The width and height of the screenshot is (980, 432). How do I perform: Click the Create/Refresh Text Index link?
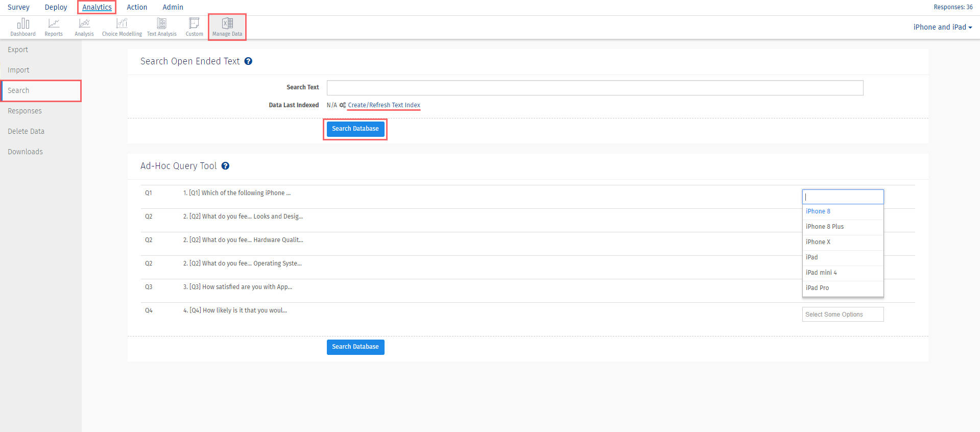click(x=384, y=105)
